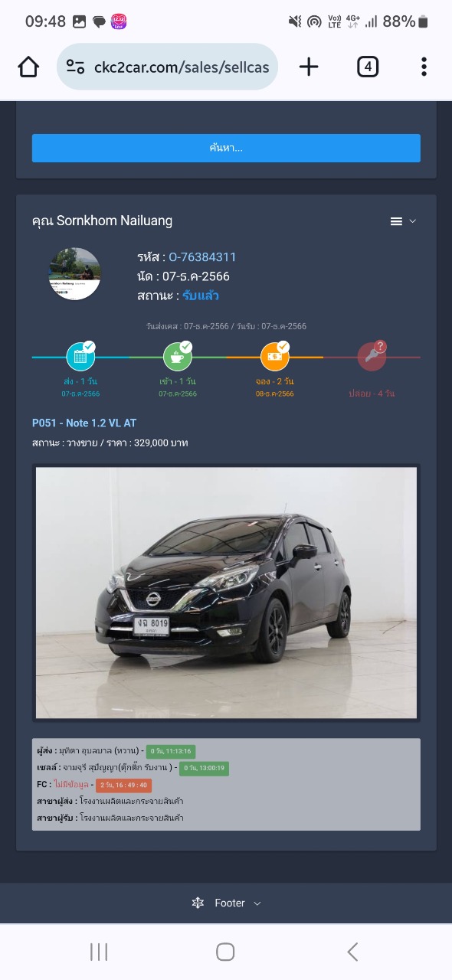This screenshot has height=980, width=452.
Task: Expand the hamburger menu on the Sornkhom card
Action: point(403,221)
